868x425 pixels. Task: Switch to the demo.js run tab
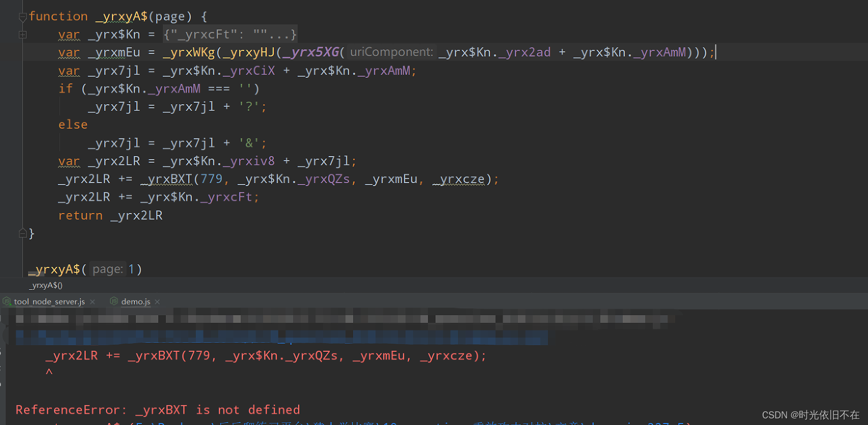pyautogui.click(x=135, y=301)
